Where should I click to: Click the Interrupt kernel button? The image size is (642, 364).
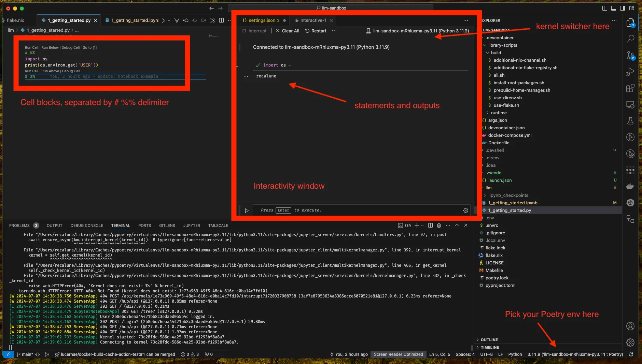254,31
